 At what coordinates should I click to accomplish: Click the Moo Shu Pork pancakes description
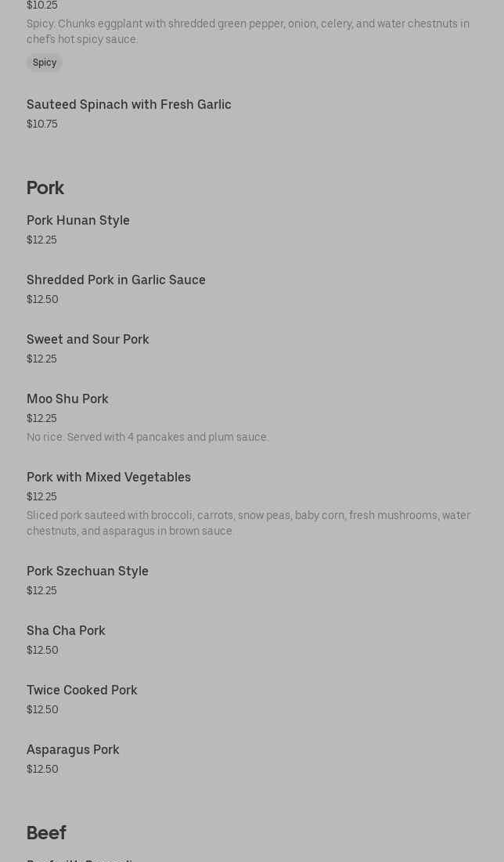148,438
